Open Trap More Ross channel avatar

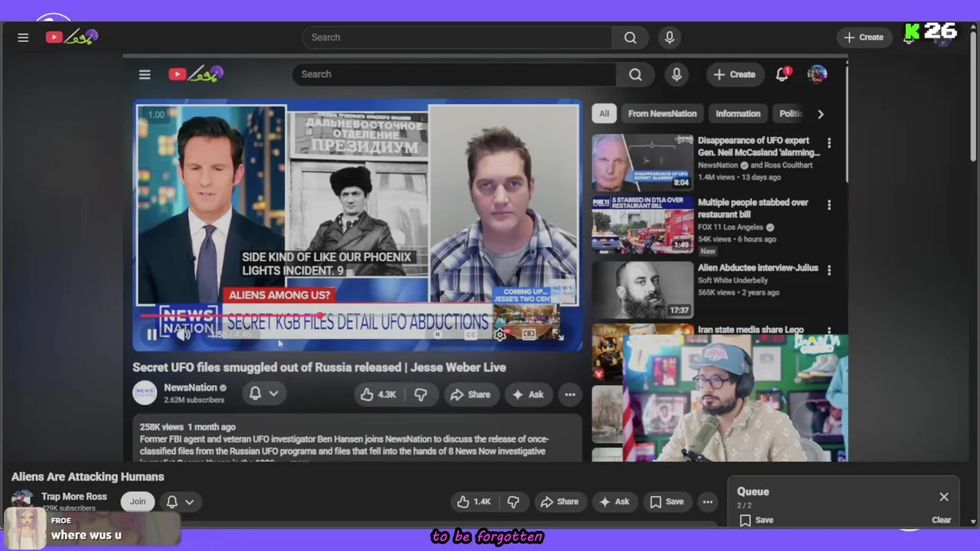pos(21,500)
